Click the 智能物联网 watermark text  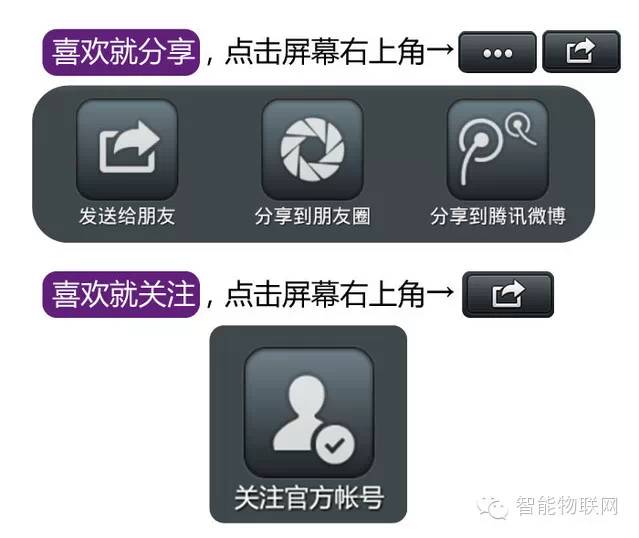567,507
